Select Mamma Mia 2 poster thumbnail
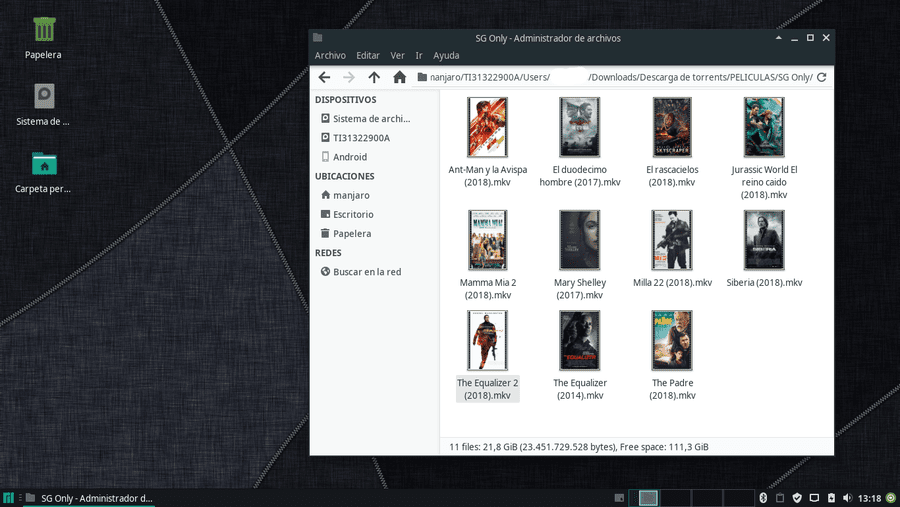Image resolution: width=900 pixels, height=507 pixels. [487, 240]
